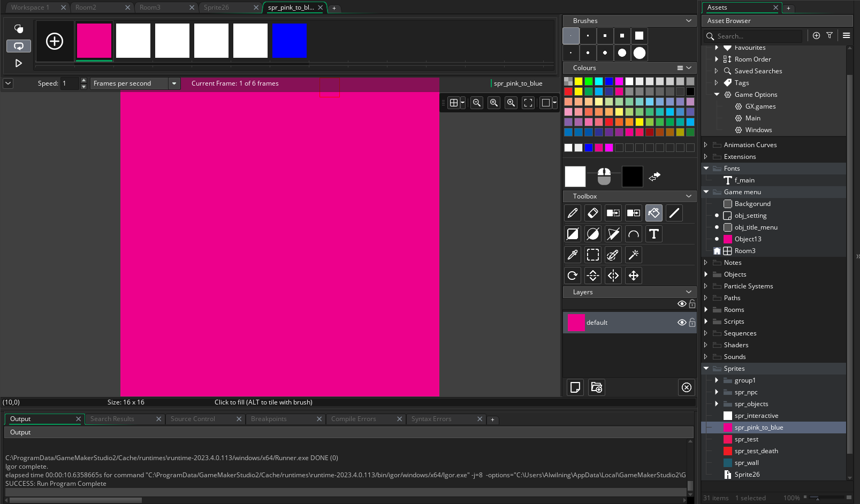860x504 pixels.
Task: Open the spr_wall sprite asset
Action: point(746,463)
